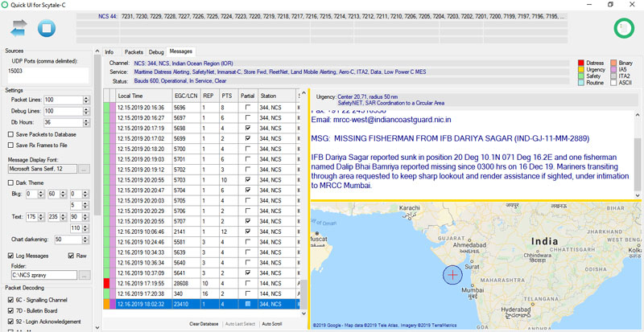This screenshot has width=644, height=332.
Task: Click the Clear Database button
Action: [204, 324]
